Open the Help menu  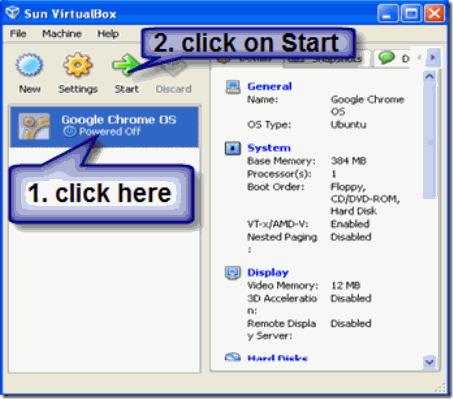pos(108,34)
